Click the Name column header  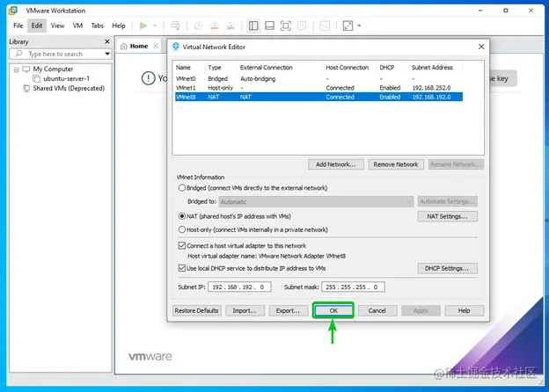tap(188, 68)
